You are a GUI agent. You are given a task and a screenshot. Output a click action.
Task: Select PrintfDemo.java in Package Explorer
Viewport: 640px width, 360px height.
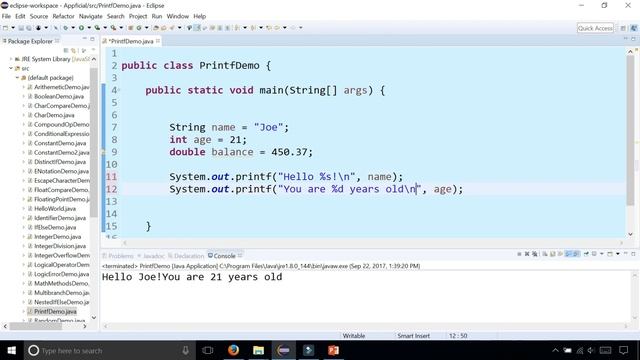point(55,311)
